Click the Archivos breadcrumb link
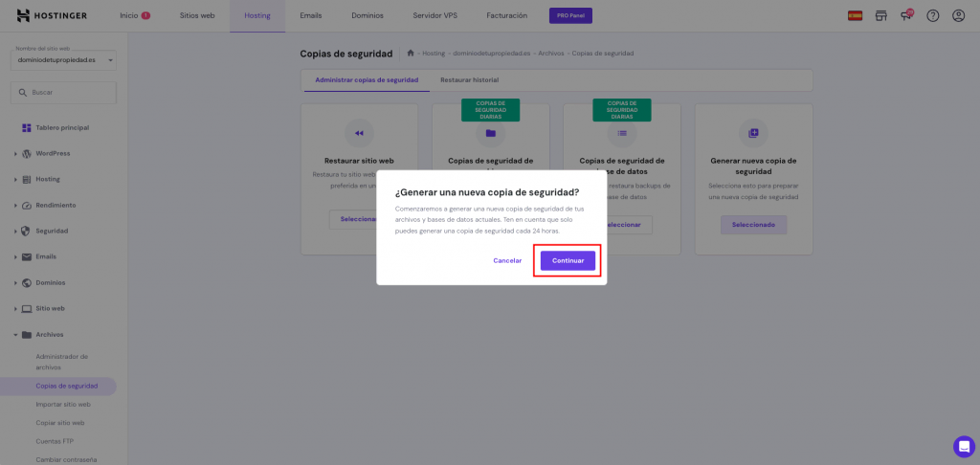This screenshot has height=465, width=980. [x=551, y=54]
